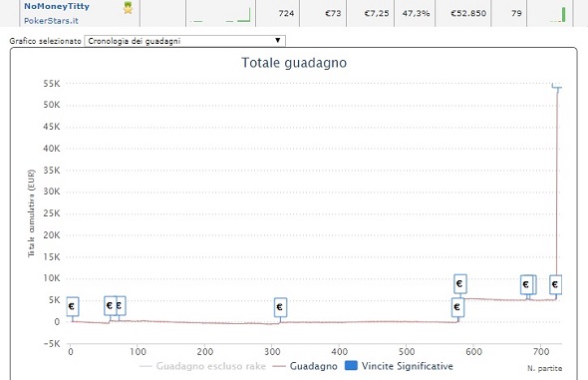Click the peak marker at top of graph

pyautogui.click(x=556, y=87)
